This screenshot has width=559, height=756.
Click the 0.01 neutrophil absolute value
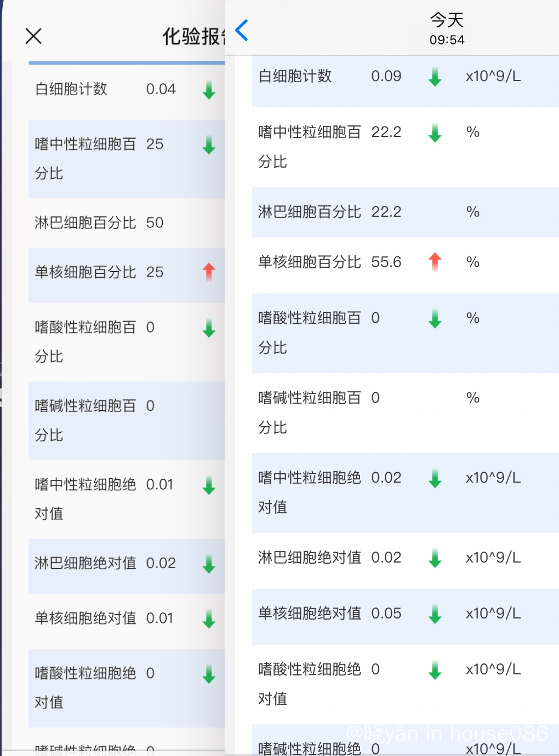point(159,485)
